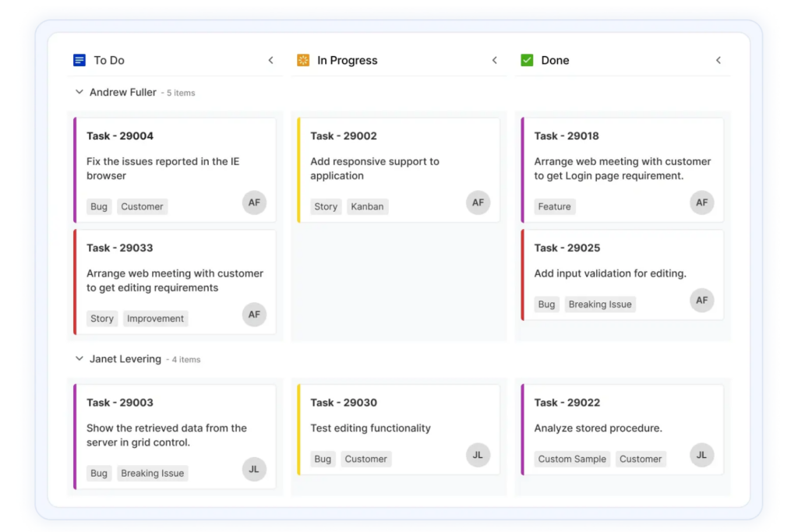Click the 'Andrew Fuller' swimlane name
The image size is (798, 532).
click(122, 92)
